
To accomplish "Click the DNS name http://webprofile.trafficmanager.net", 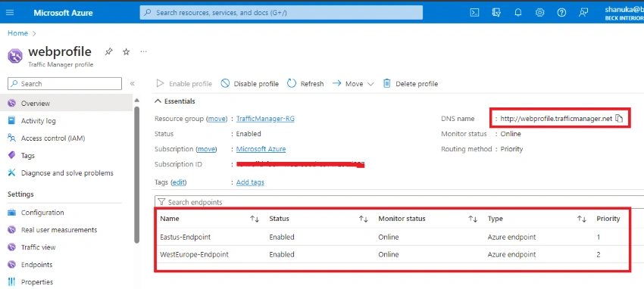I will click(x=556, y=119).
